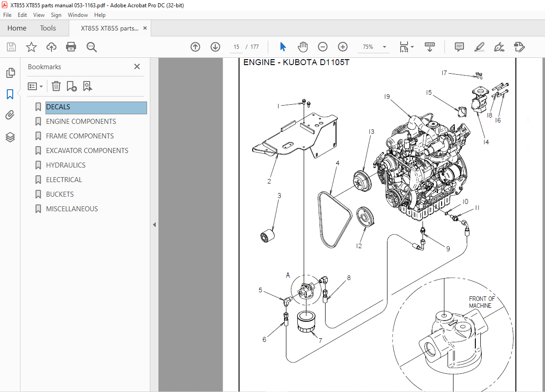This screenshot has width=545, height=392.
Task: Click the upload to cloud icon
Action: (x=51, y=47)
